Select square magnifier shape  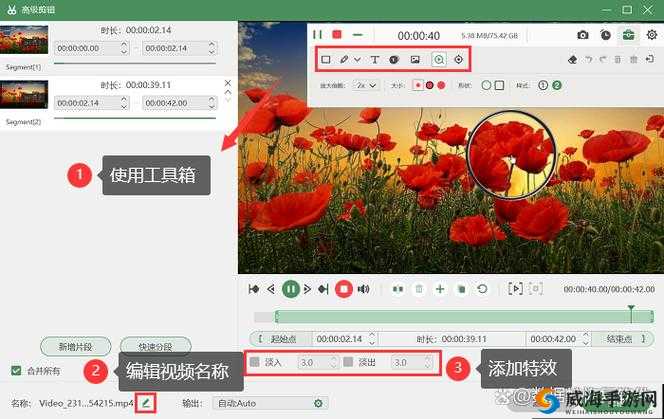[x=499, y=85]
